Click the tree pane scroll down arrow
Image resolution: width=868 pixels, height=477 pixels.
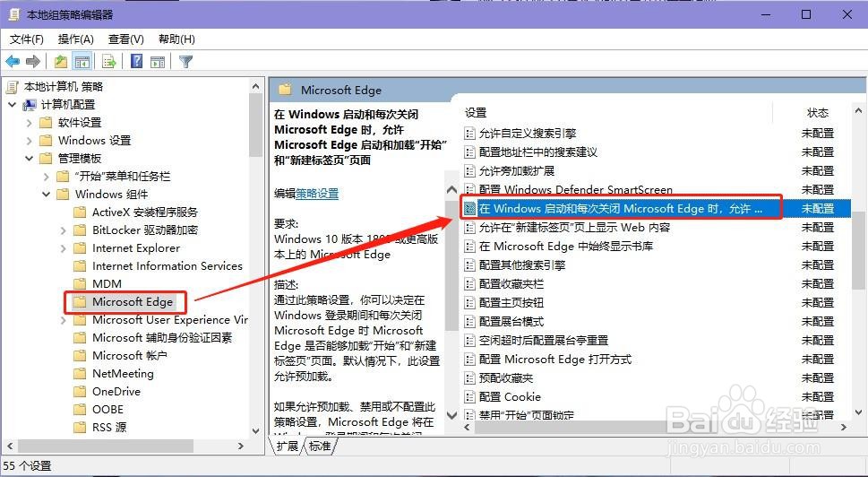(255, 431)
